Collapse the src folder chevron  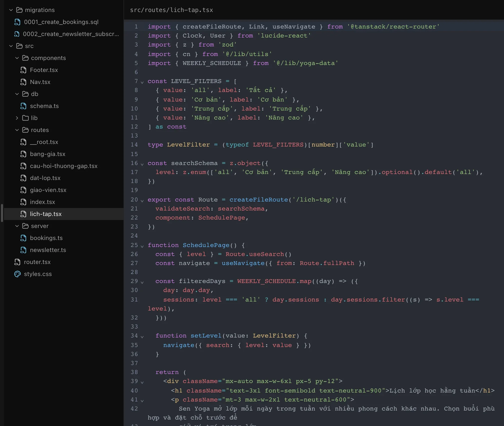[x=11, y=46]
